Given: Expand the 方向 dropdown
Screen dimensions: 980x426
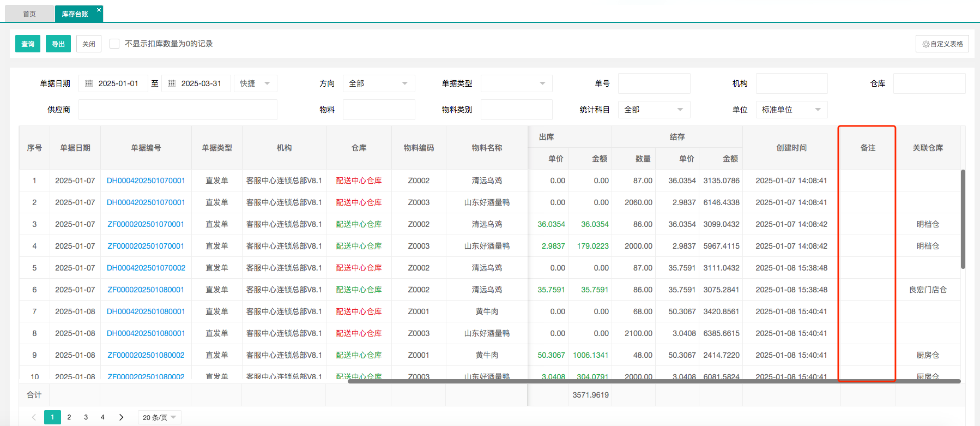Looking at the screenshot, I should pyautogui.click(x=378, y=83).
